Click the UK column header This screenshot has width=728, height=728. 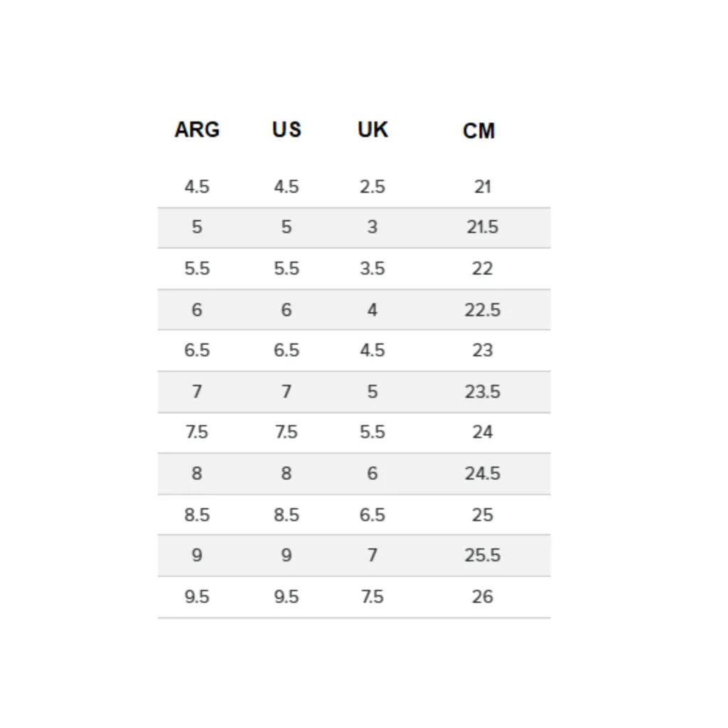[x=373, y=129]
